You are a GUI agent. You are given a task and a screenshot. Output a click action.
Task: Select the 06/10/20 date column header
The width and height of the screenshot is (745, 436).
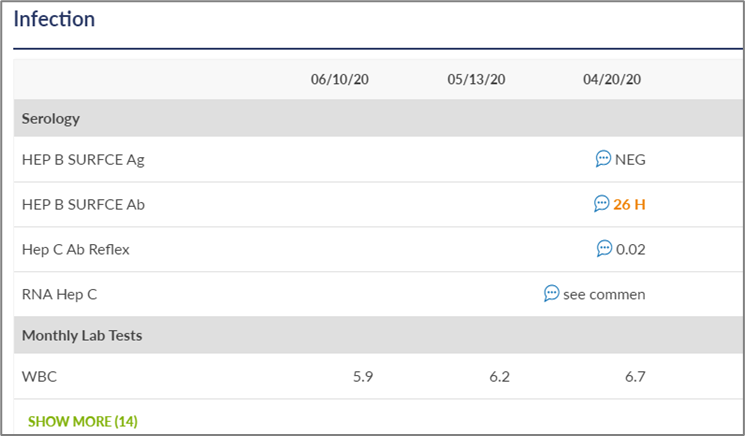point(340,79)
